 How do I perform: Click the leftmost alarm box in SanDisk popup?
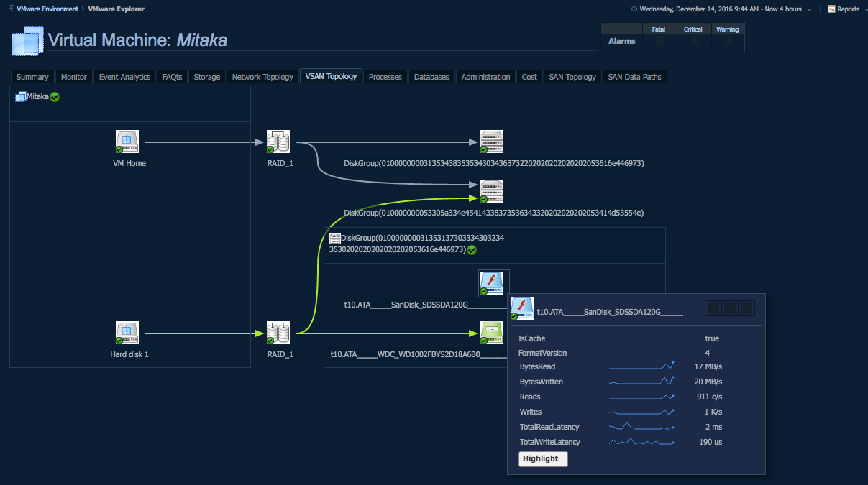click(x=713, y=308)
